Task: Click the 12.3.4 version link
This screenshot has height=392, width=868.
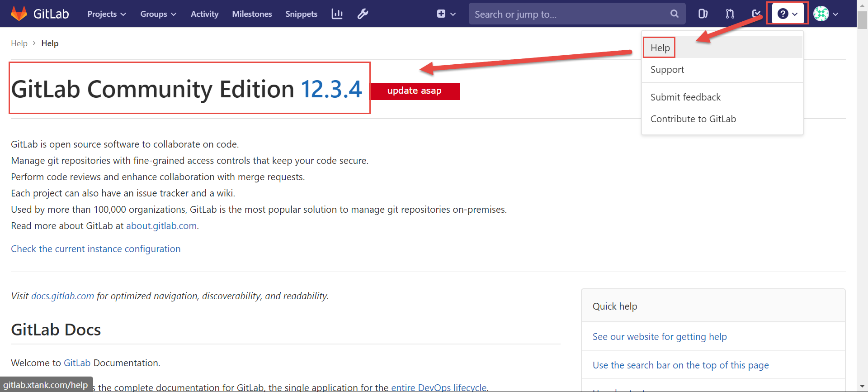Action: pyautogui.click(x=331, y=89)
